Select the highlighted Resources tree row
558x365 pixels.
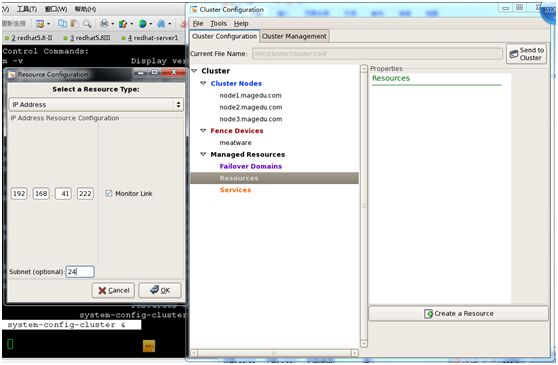[x=274, y=178]
